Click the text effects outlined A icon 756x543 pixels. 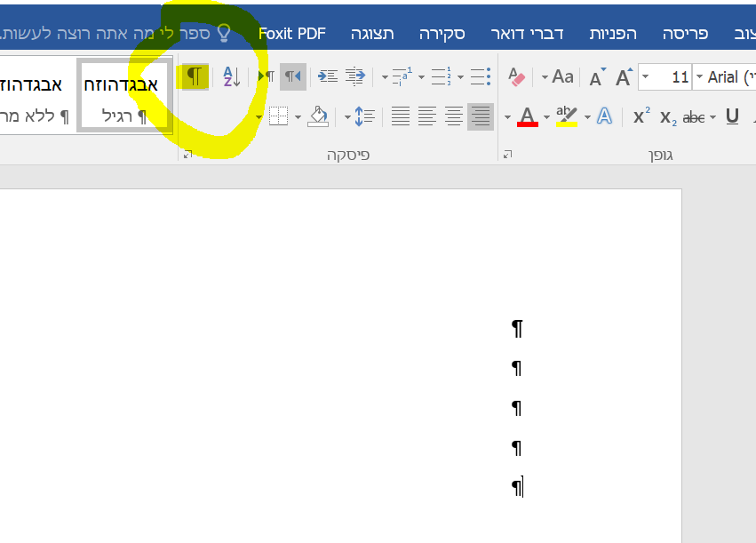pyautogui.click(x=605, y=116)
